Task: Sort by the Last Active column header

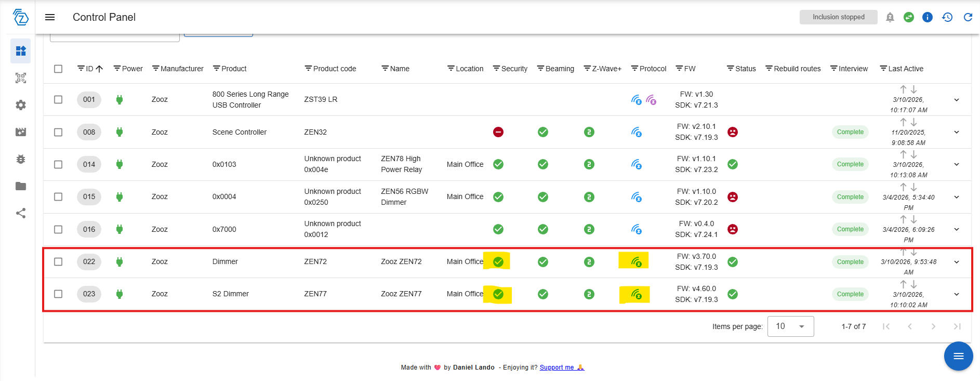Action: point(905,69)
